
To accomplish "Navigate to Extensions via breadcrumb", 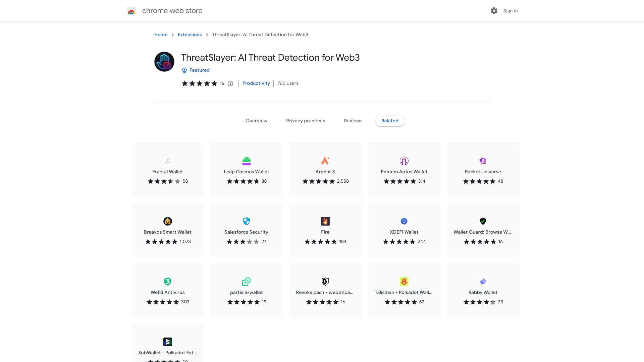I will click(190, 35).
